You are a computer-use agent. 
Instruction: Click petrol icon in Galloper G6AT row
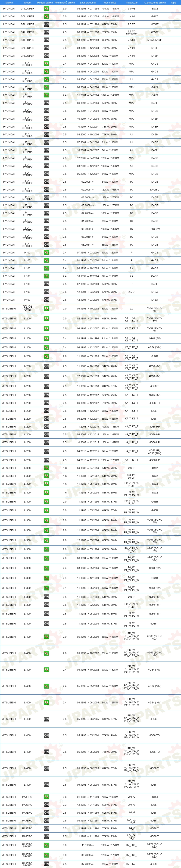[x=46, y=16]
